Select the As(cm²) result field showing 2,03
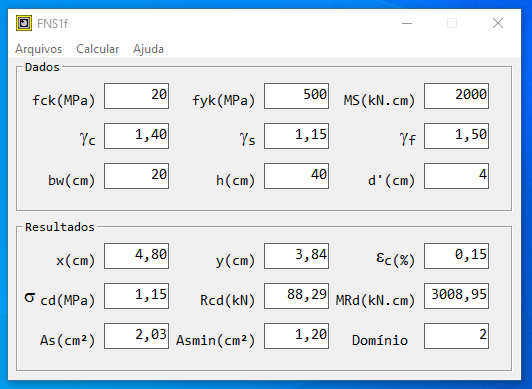The image size is (532, 389). pos(136,336)
